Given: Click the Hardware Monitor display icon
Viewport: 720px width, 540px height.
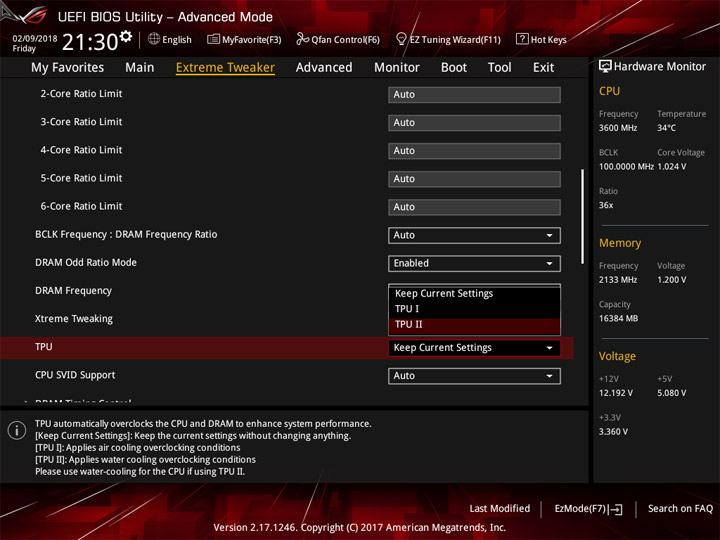Looking at the screenshot, I should click(x=605, y=66).
